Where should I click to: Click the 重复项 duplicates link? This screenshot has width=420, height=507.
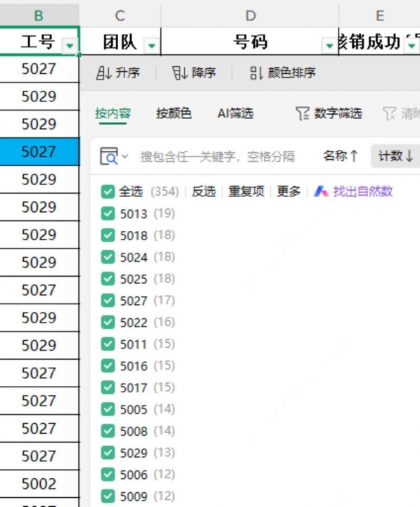coord(246,192)
